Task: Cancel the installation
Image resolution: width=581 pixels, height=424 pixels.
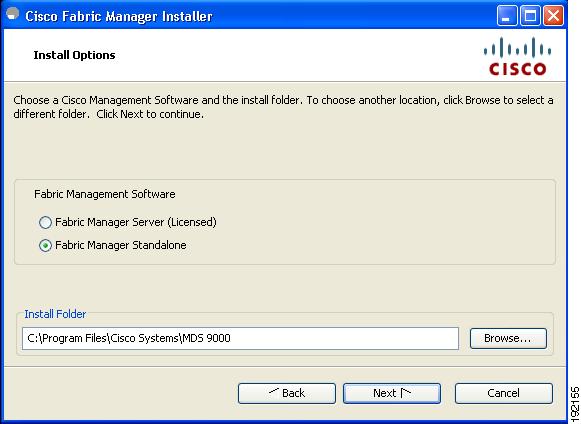Action: click(x=504, y=393)
